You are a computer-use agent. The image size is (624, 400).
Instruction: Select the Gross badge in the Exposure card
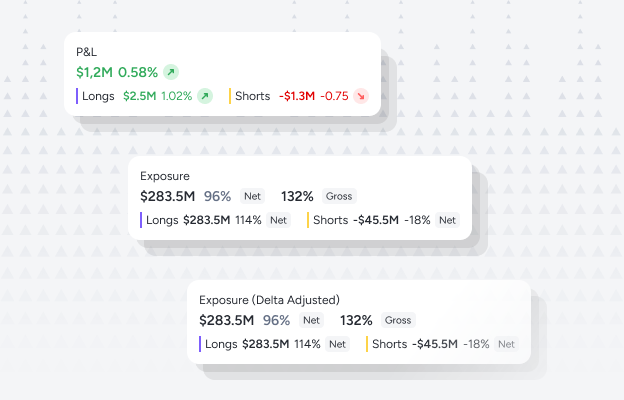click(x=339, y=196)
